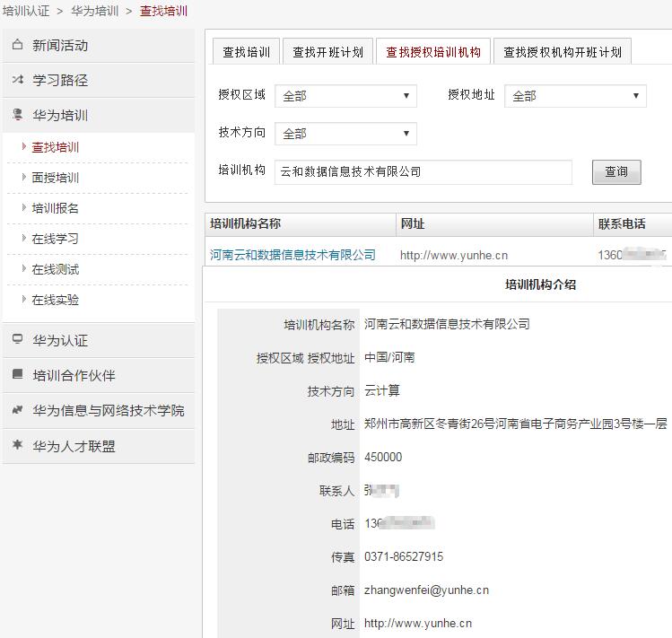Open 华为信息与网络技术学院 sidebar section
The height and width of the screenshot is (638, 672).
click(99, 411)
